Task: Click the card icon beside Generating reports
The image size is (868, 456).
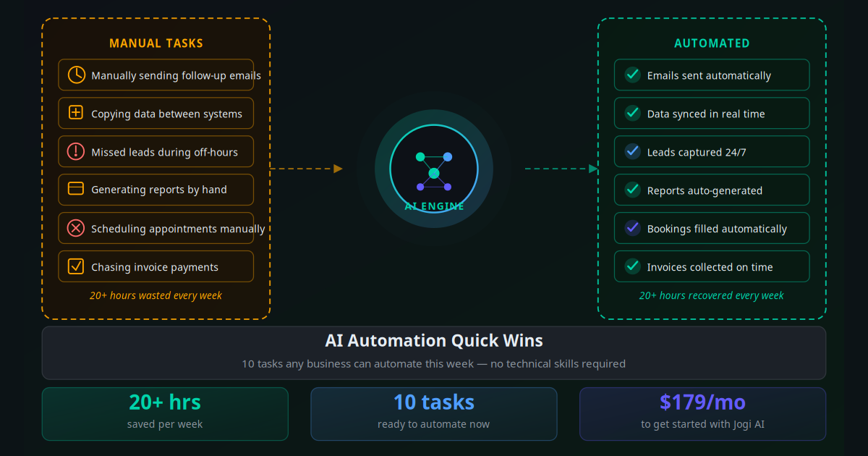Action: click(x=76, y=189)
